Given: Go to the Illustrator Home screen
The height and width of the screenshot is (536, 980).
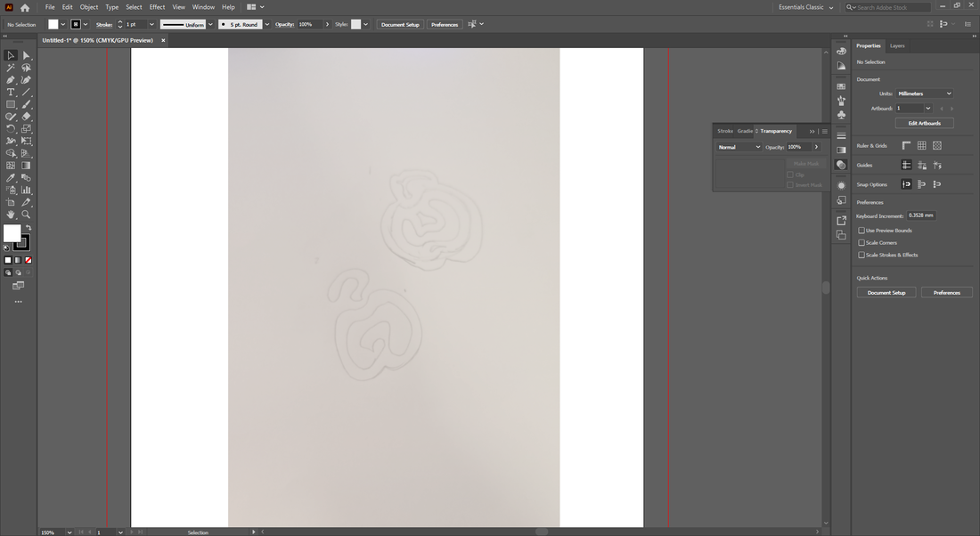Looking at the screenshot, I should (x=25, y=7).
